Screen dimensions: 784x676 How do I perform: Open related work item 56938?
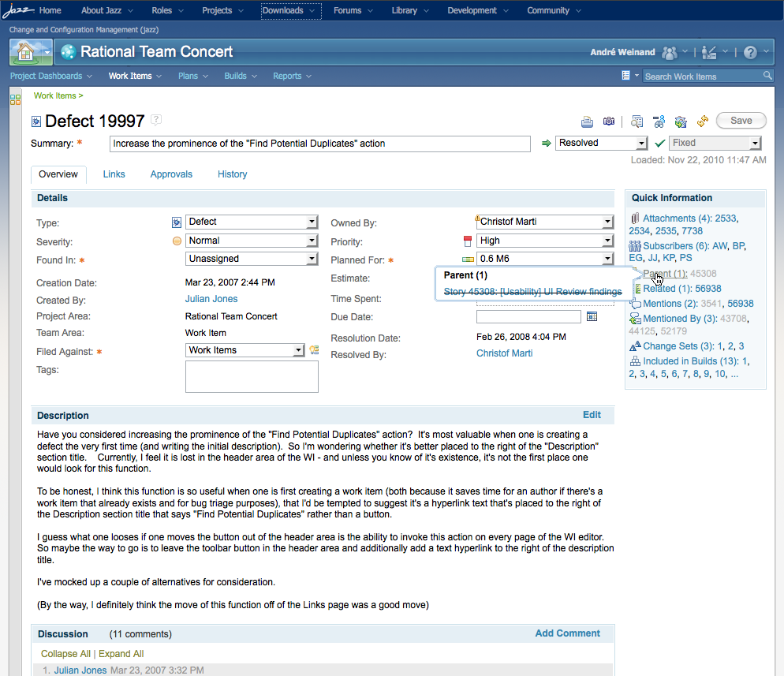click(x=708, y=289)
